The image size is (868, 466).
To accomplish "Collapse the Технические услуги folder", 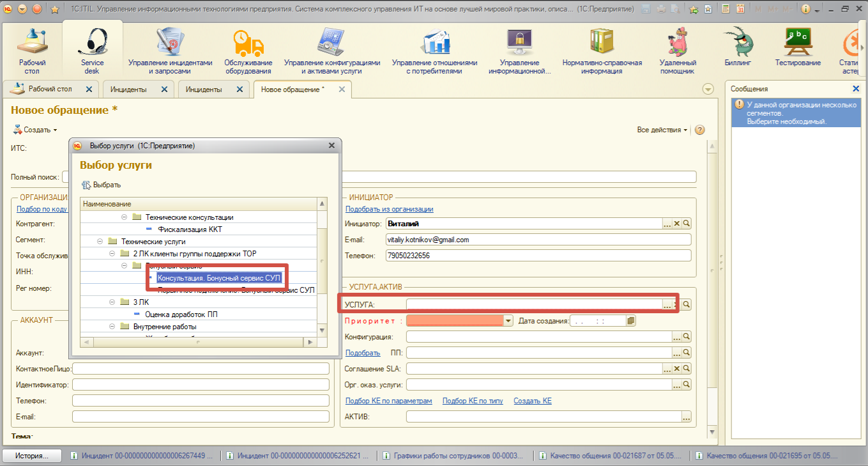I will (x=100, y=242).
